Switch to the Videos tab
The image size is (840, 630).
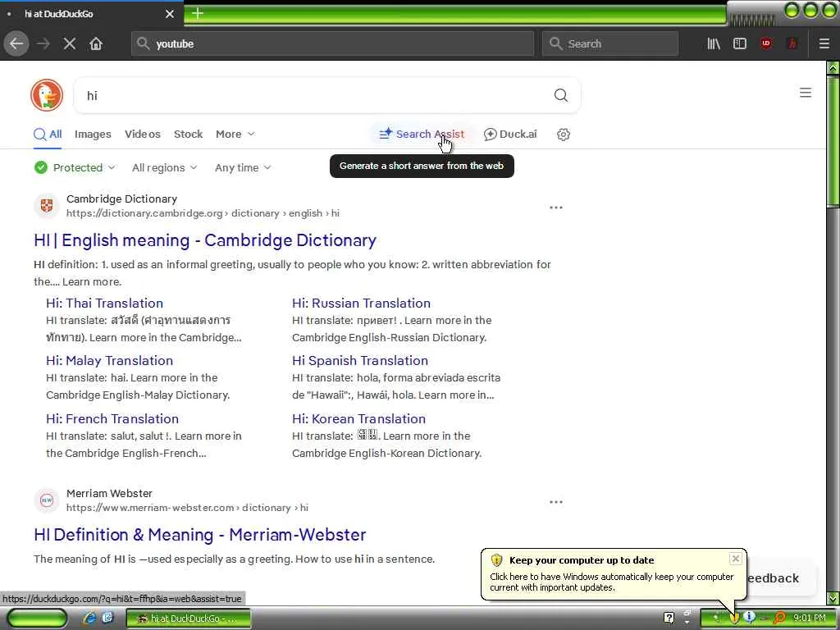coord(143,134)
